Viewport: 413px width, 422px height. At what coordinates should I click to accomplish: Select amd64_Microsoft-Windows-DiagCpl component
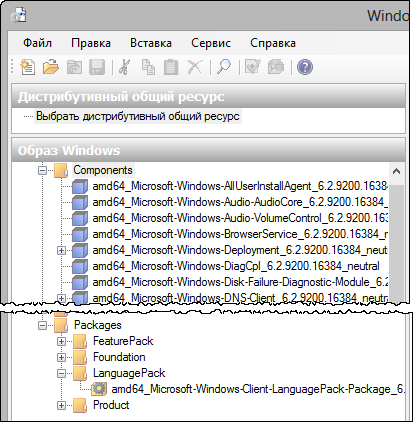coord(236,266)
